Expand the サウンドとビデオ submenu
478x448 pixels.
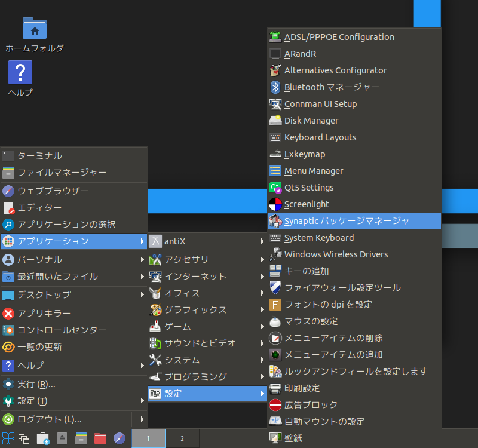[207, 343]
